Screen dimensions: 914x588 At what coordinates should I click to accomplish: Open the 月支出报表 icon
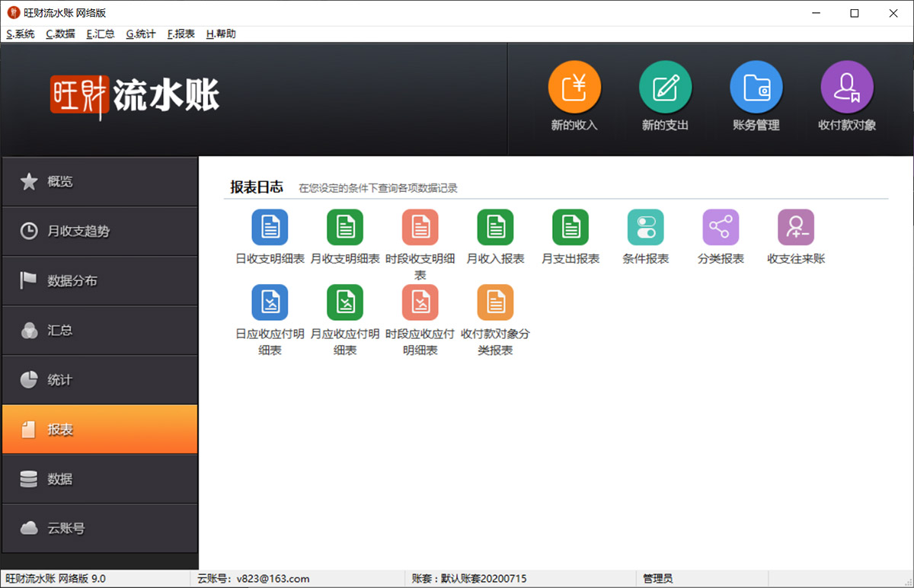click(x=570, y=227)
